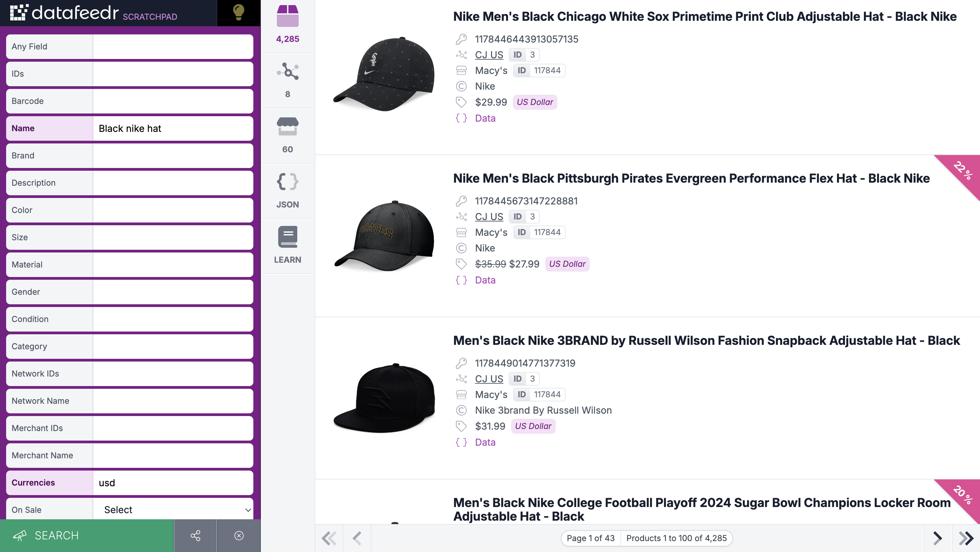Image resolution: width=980 pixels, height=552 pixels.
Task: Click US Dollar badge beside $29.99
Action: (x=535, y=102)
